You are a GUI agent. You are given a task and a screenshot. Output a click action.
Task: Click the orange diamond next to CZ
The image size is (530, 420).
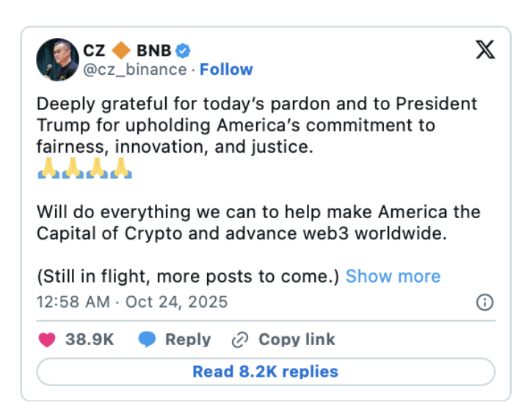point(123,50)
